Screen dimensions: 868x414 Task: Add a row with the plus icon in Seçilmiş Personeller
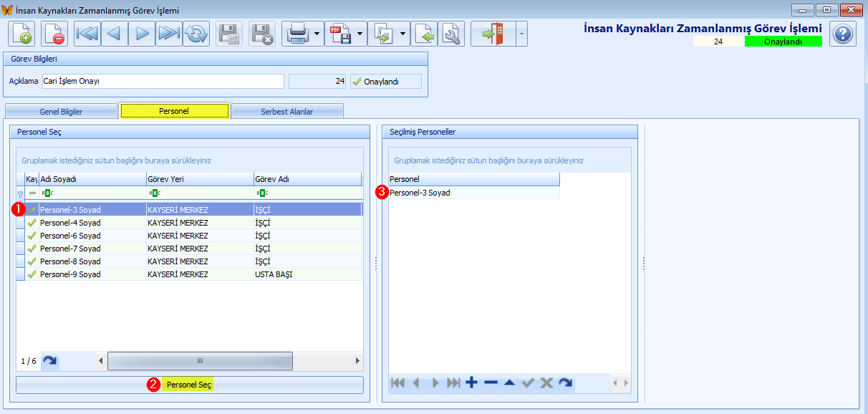(471, 383)
